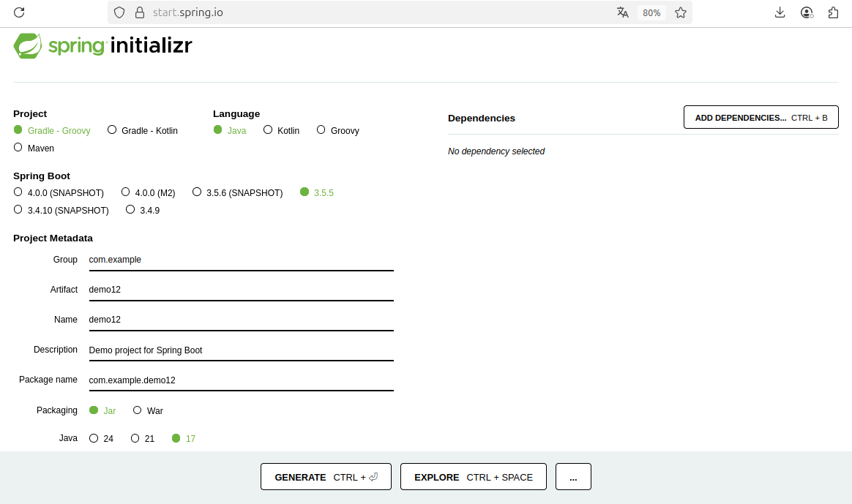This screenshot has height=504, width=852.
Task: Click the Project Metadata heading
Action: pyautogui.click(x=53, y=238)
